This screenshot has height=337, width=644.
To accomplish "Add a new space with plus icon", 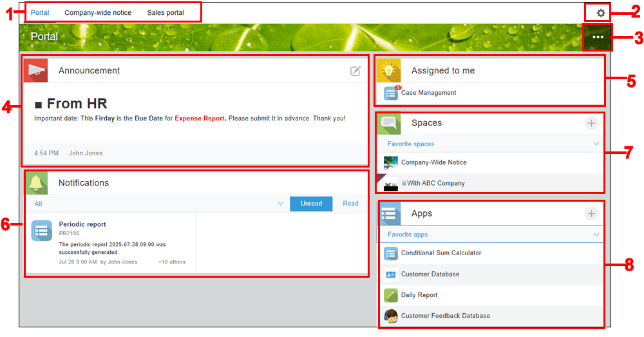I will (591, 123).
